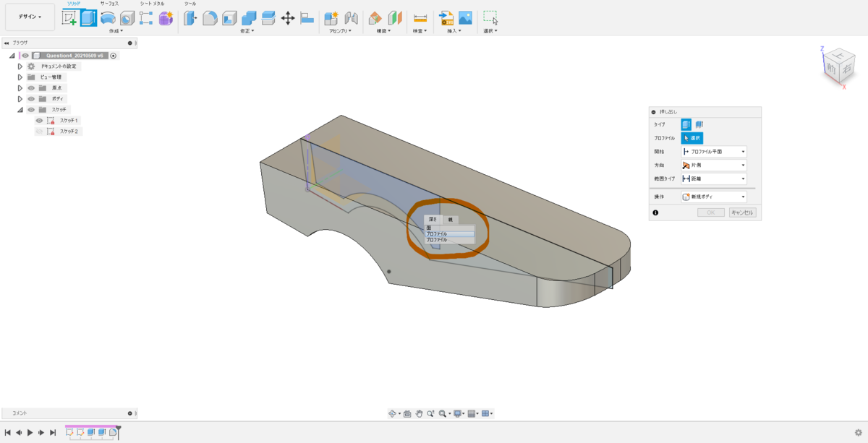Click the fillet feature in timeline
868x443 pixels.
pos(113,432)
